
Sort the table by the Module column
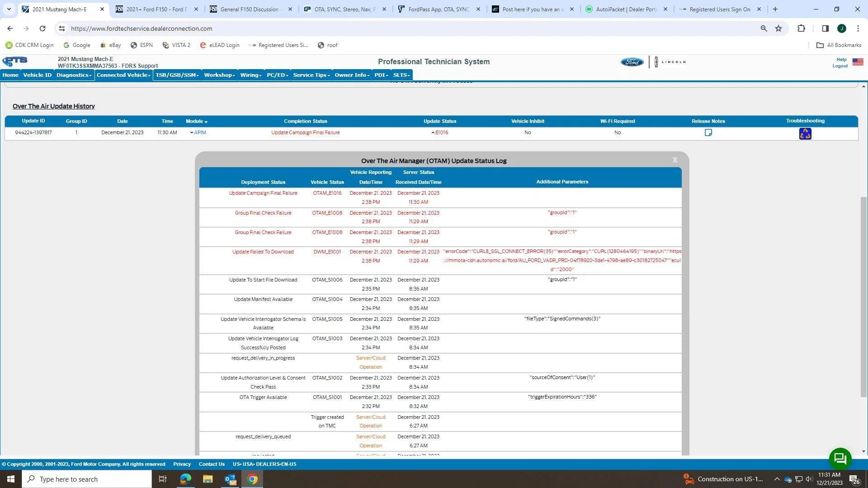point(197,121)
